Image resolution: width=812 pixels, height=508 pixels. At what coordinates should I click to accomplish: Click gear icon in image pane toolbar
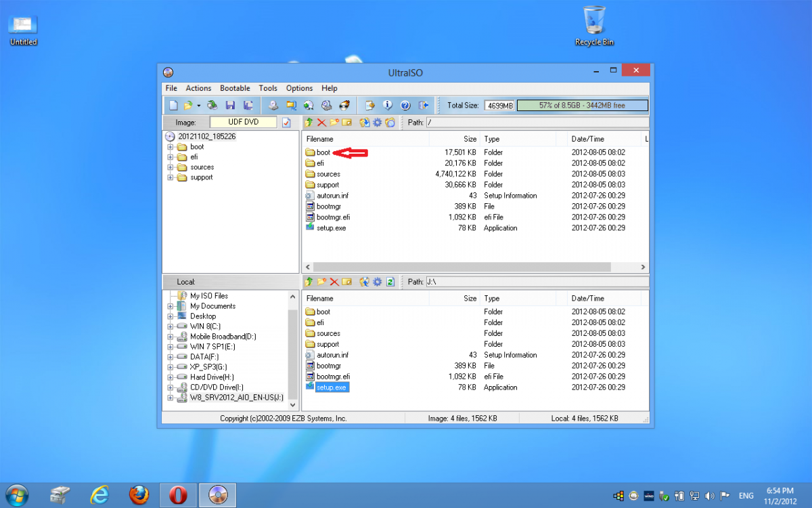click(x=377, y=123)
